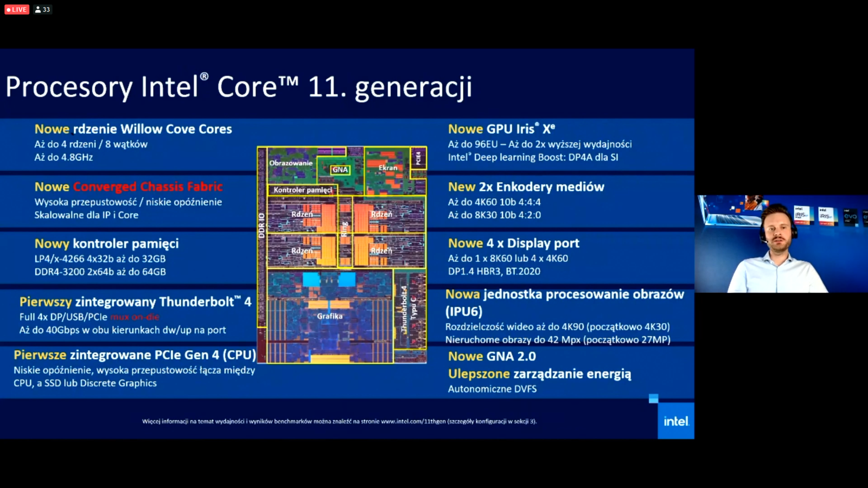Screen dimensions: 868x488
Task: Expand the Nowe rdzenie Willow Cove Cores section
Action: [x=132, y=129]
